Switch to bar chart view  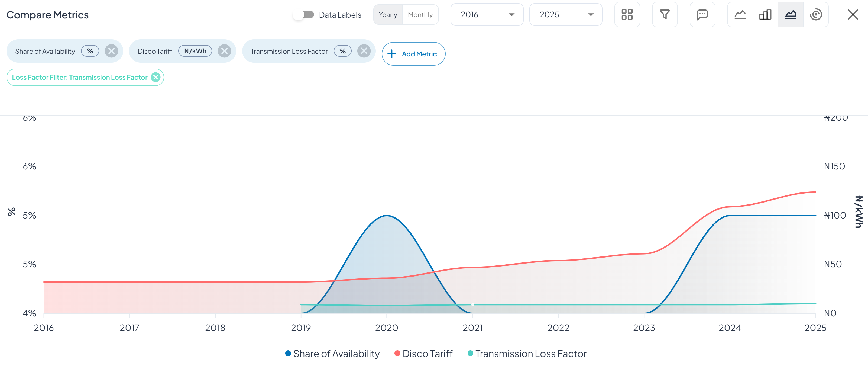pos(765,15)
